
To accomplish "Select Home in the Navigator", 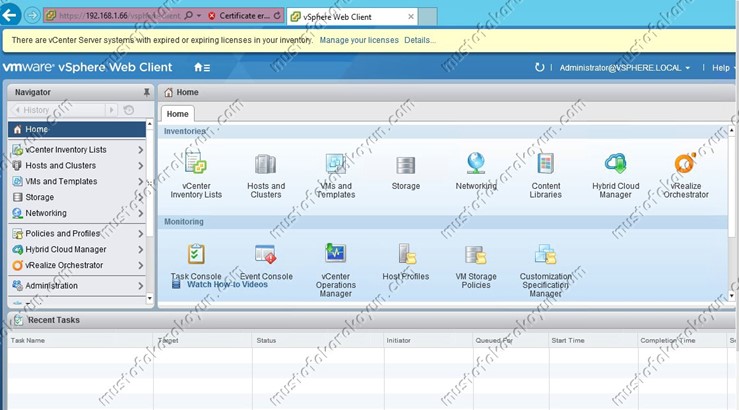I will click(x=77, y=129).
